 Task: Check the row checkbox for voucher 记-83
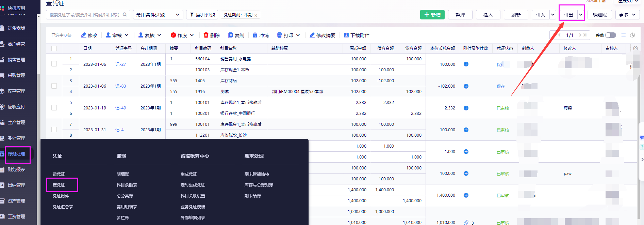click(54, 86)
